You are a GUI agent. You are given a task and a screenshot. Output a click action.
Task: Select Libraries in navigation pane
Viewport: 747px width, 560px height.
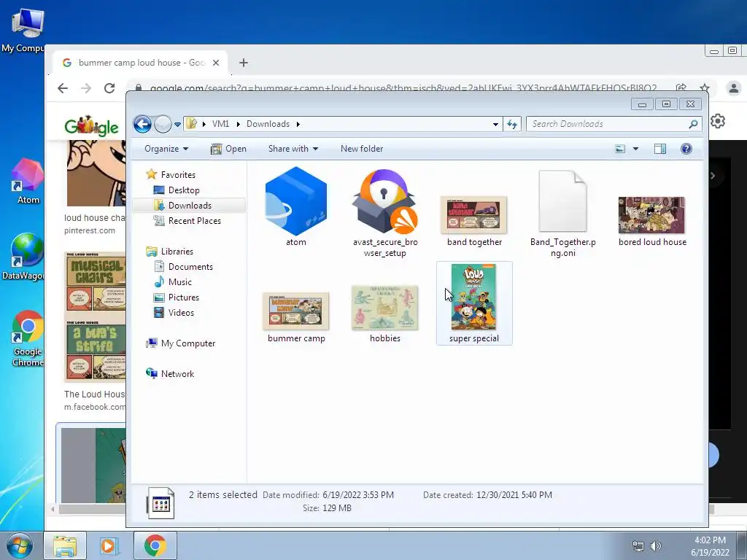(169, 252)
